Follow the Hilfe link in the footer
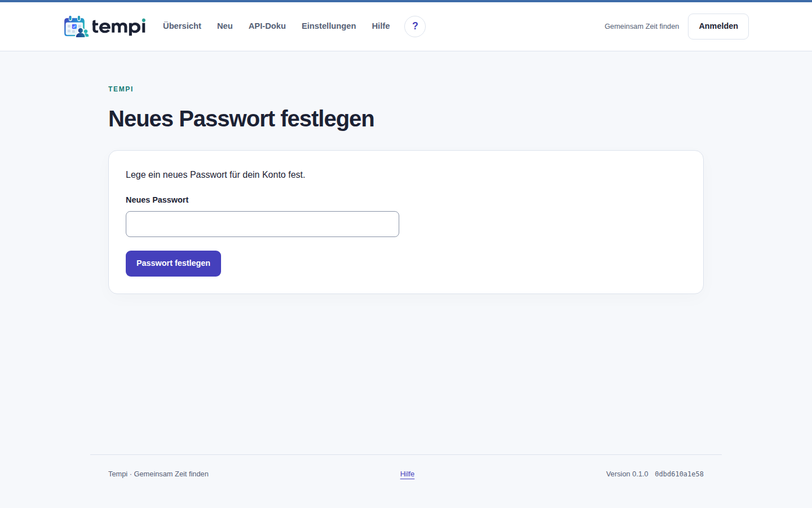Viewport: 812px width, 508px height. click(x=407, y=474)
